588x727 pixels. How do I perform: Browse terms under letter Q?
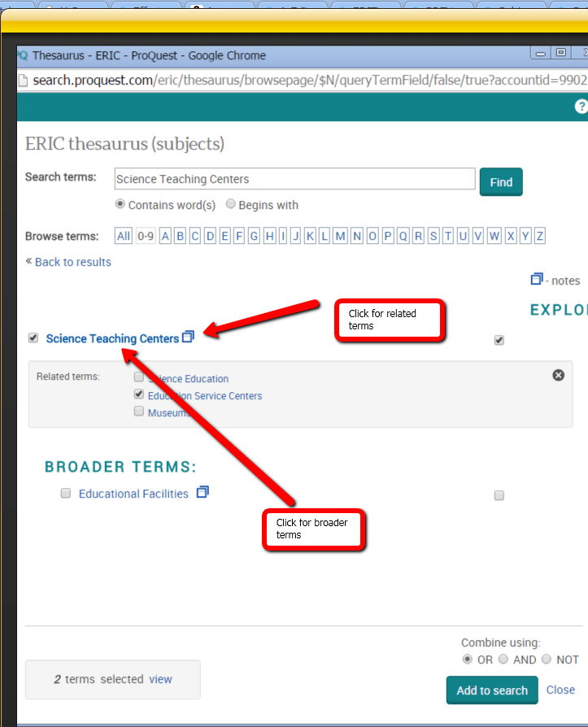[x=403, y=236]
